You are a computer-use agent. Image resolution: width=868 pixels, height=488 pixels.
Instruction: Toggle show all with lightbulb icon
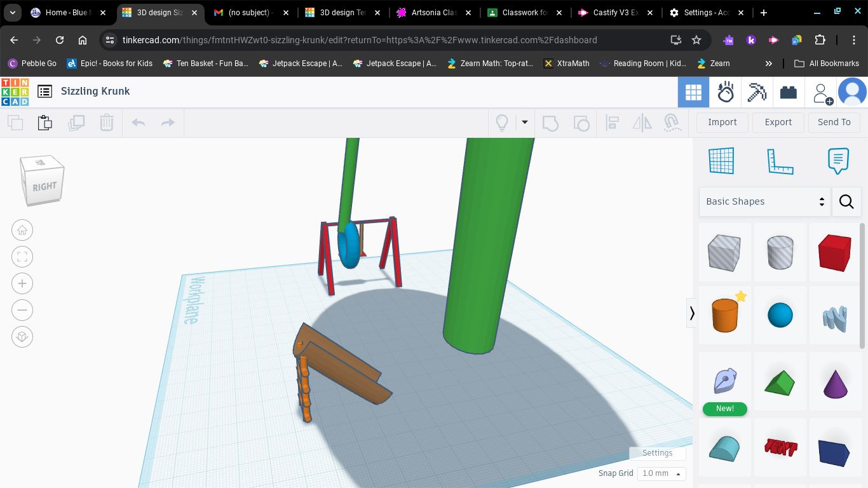click(x=502, y=123)
